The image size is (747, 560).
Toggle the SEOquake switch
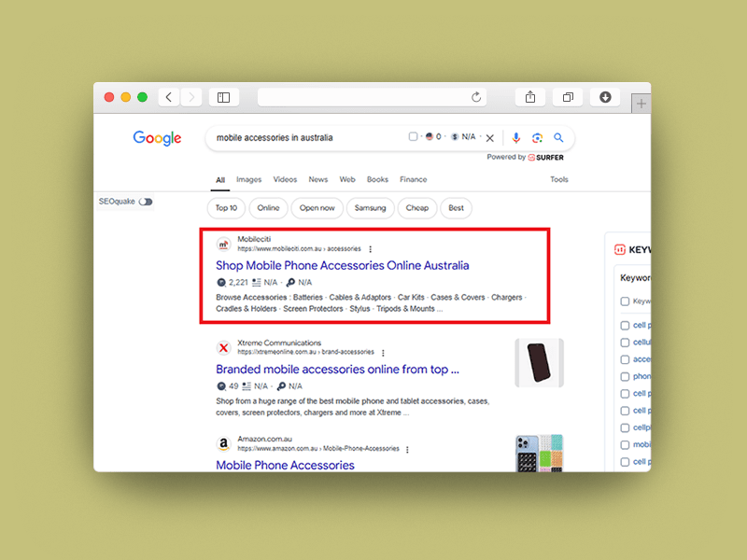pyautogui.click(x=145, y=202)
